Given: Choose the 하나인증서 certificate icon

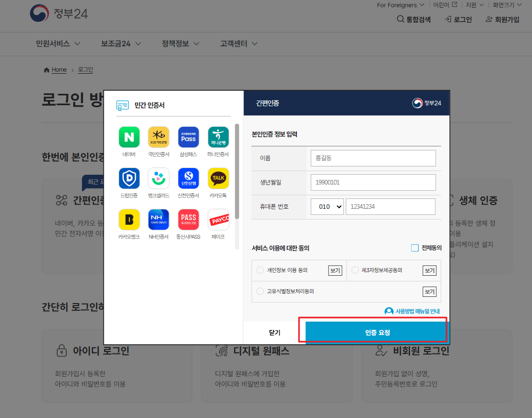Looking at the screenshot, I should pyautogui.click(x=218, y=137).
